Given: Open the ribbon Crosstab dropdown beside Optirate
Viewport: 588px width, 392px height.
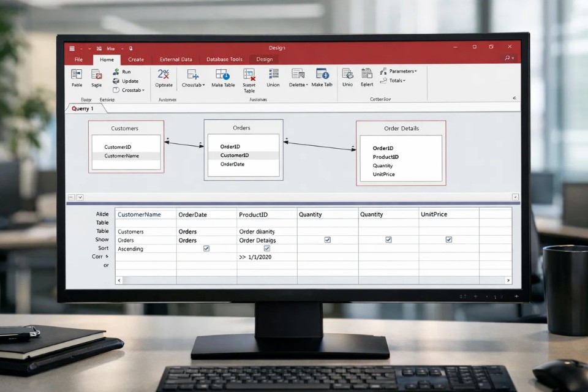Looking at the screenshot, I should 193,77.
